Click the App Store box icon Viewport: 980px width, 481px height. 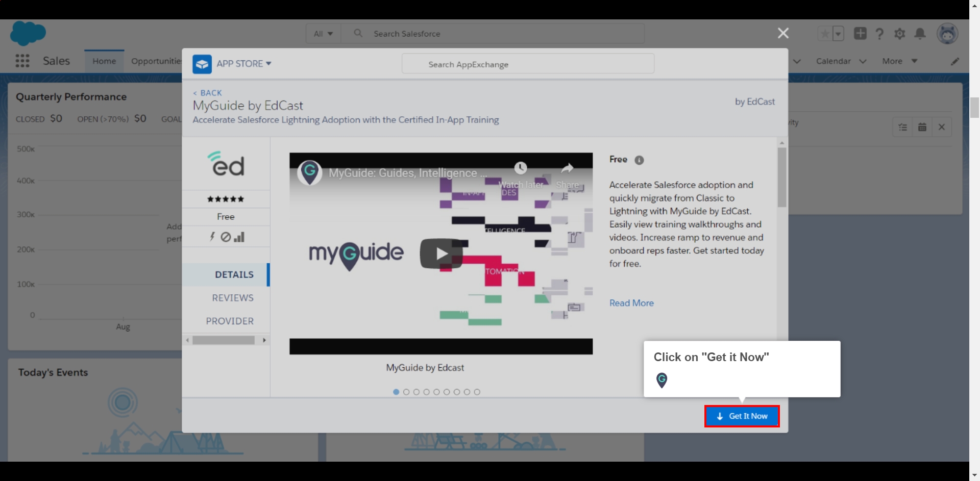pyautogui.click(x=202, y=64)
